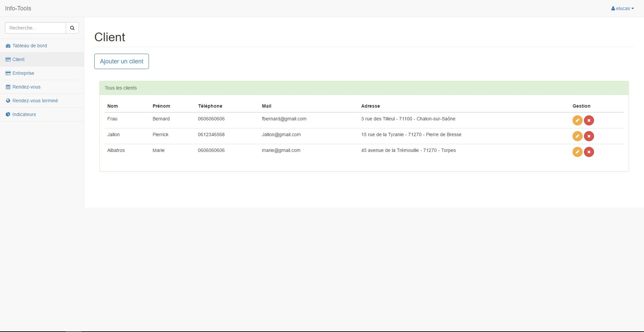Viewport: 644px width, 332px height.
Task: Edit client Albatros with pencil icon
Action: (x=577, y=152)
